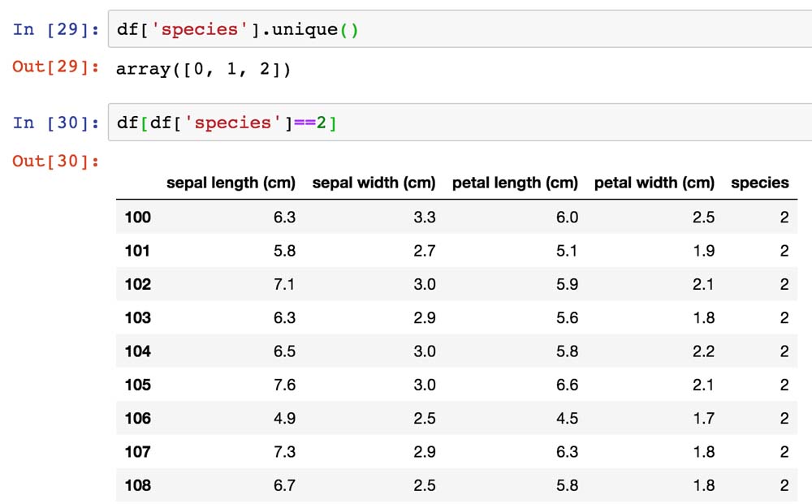Viewport: 812px width, 504px height.
Task: Click the sepal length (cm) column header
Action: (x=231, y=183)
